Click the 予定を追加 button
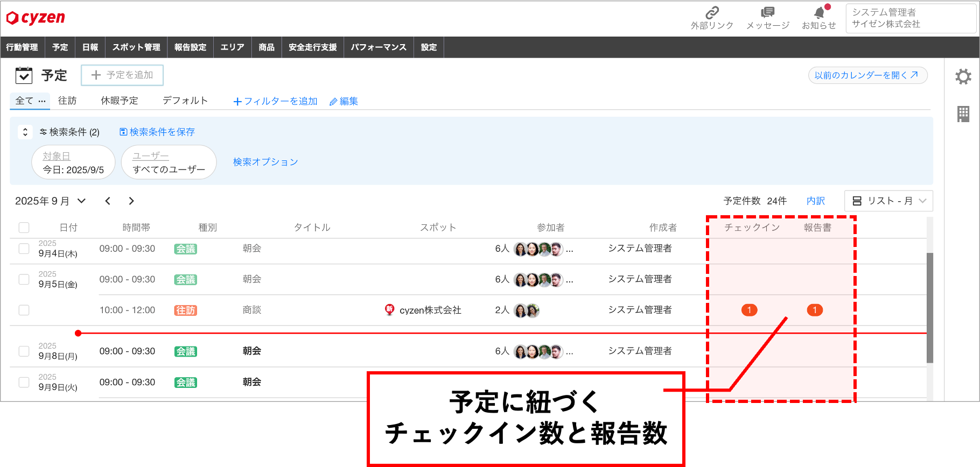The height and width of the screenshot is (467, 980). [x=122, y=75]
